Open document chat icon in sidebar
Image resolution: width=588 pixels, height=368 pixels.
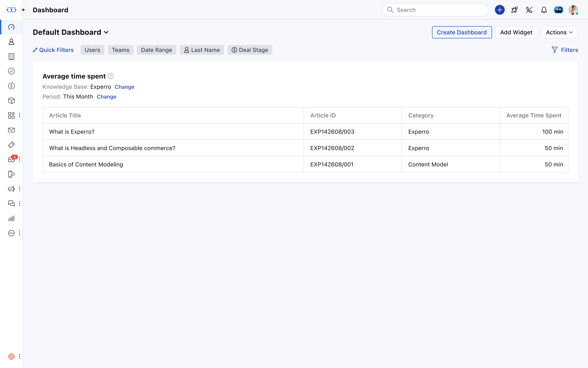click(x=11, y=174)
